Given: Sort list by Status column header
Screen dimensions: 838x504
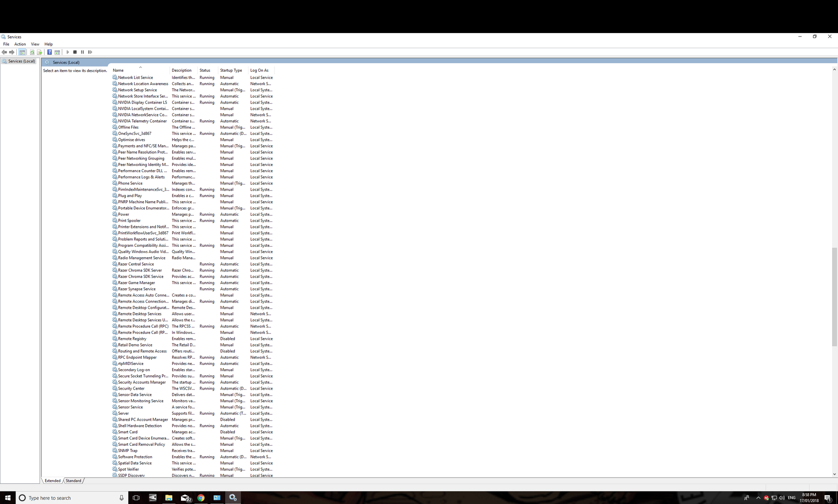Looking at the screenshot, I should coord(205,70).
